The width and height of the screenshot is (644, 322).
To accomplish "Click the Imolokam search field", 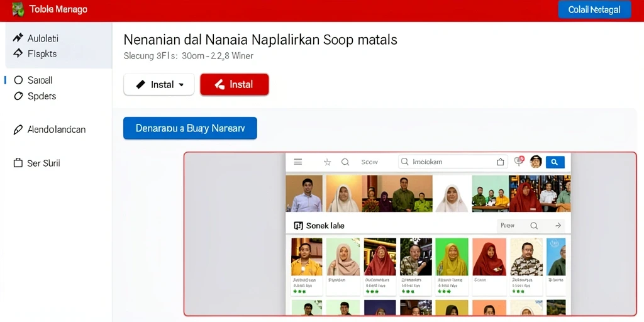I will (453, 162).
